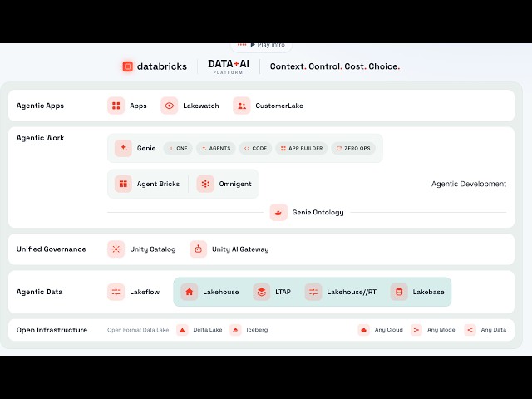Click the Any Cloud icon
This screenshot has height=399, width=532.
click(x=364, y=330)
